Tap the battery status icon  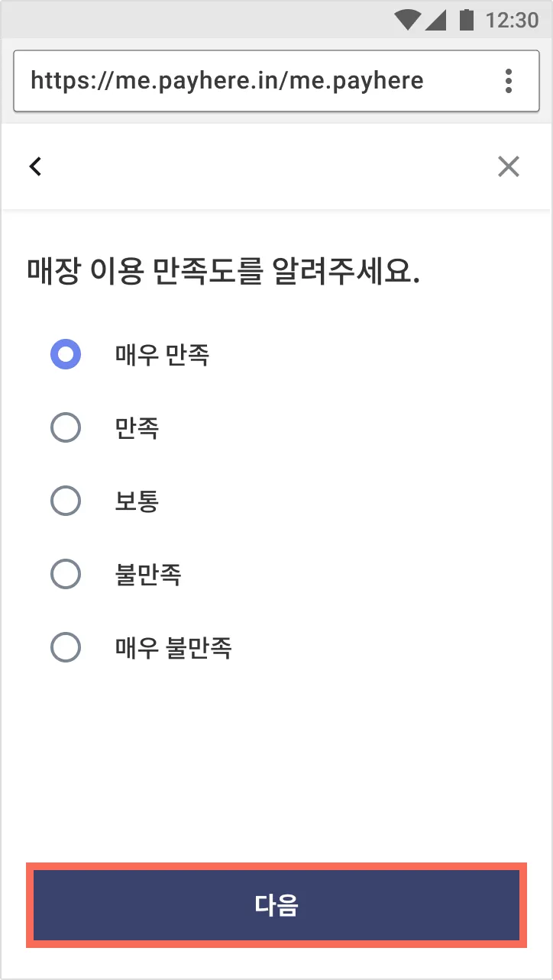coord(466,21)
